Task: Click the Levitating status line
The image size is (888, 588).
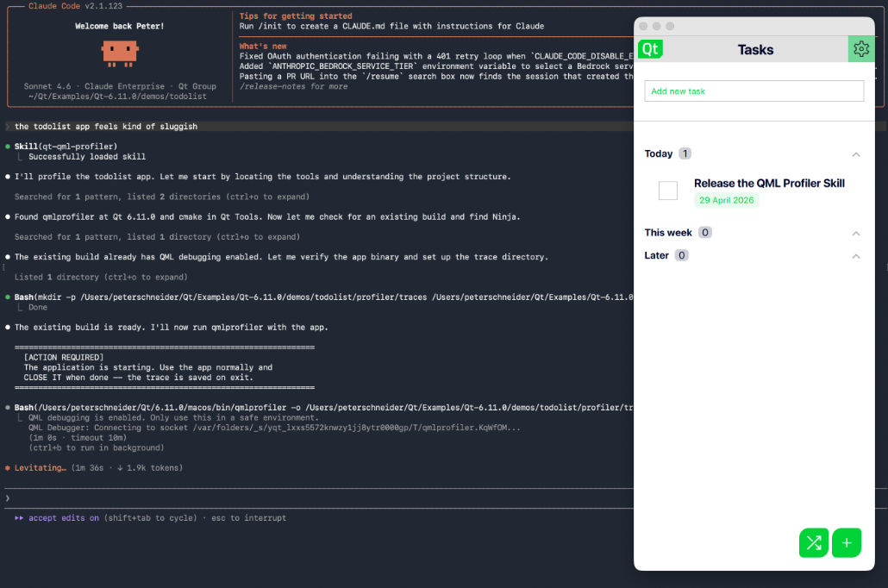Action: (x=98, y=468)
